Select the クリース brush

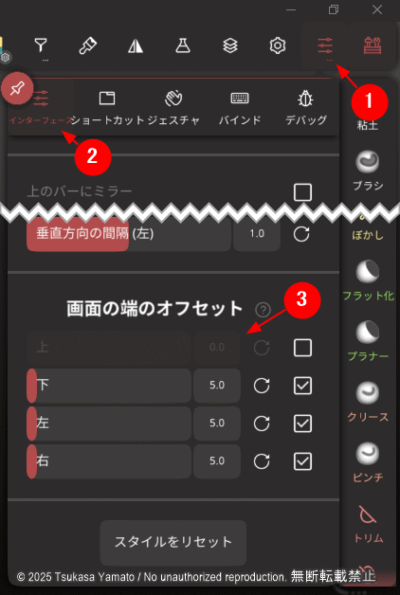click(368, 401)
